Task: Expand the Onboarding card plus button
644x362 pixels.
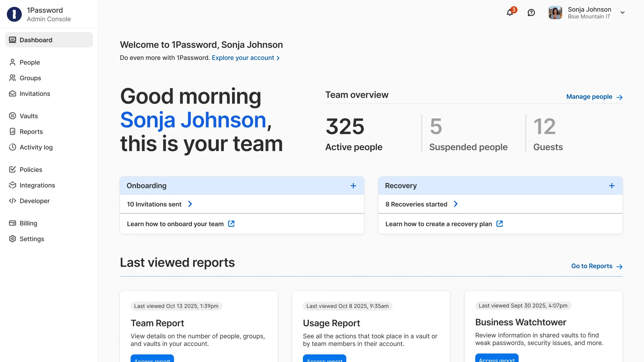Action: 353,186
